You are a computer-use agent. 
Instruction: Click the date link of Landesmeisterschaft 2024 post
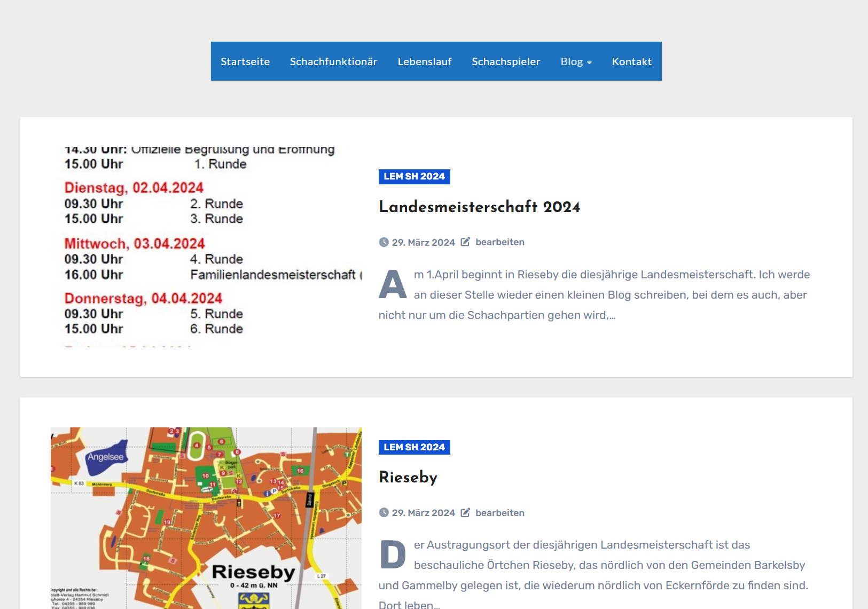[x=423, y=243]
